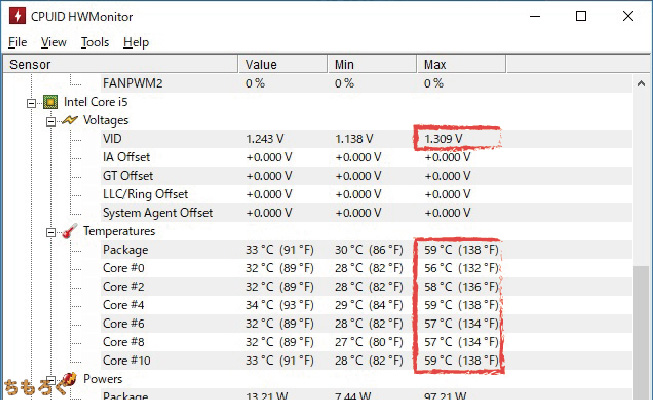Select the Temperatures tree label

(119, 231)
